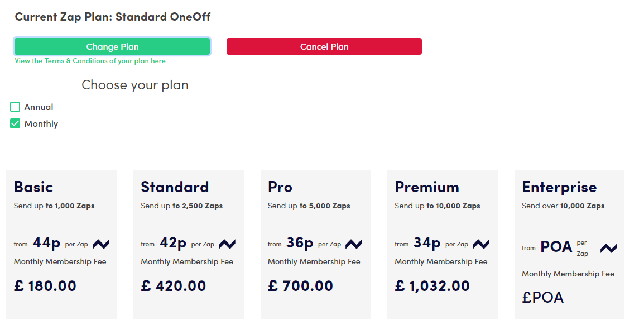Click the £ 180.00 Basic membership fee
The height and width of the screenshot is (334, 644).
click(x=45, y=286)
